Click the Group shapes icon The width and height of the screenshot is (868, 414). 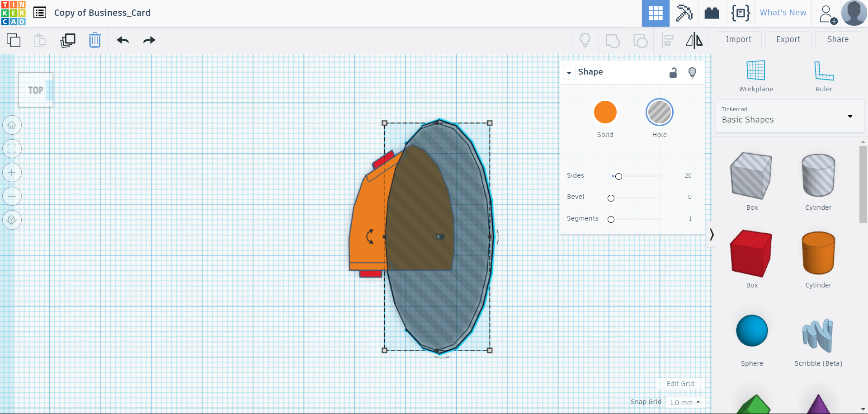point(613,40)
